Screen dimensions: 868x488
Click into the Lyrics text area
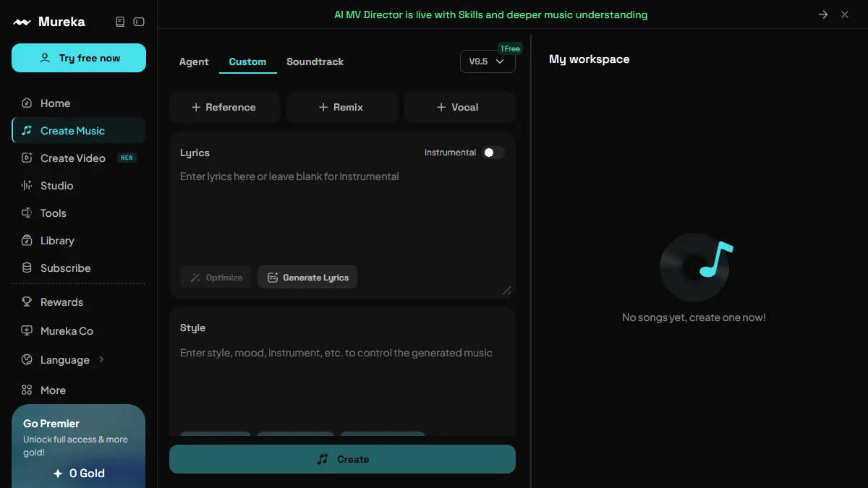[x=342, y=213]
